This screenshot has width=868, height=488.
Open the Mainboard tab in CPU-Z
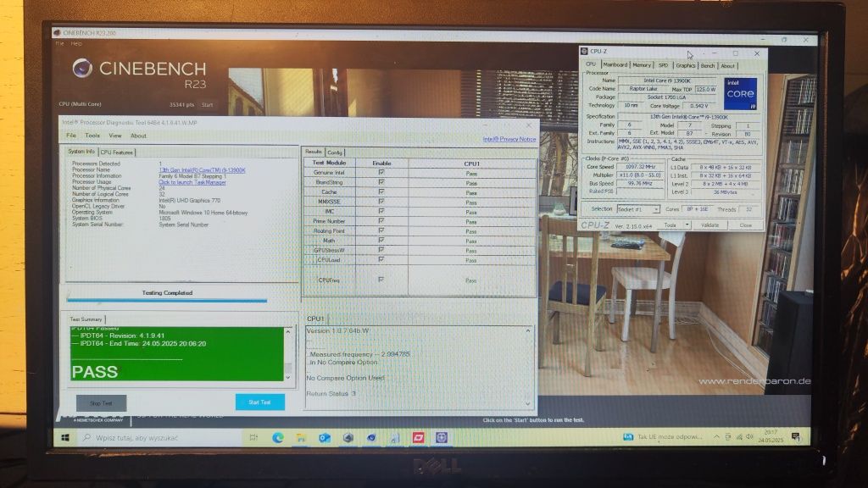point(615,65)
